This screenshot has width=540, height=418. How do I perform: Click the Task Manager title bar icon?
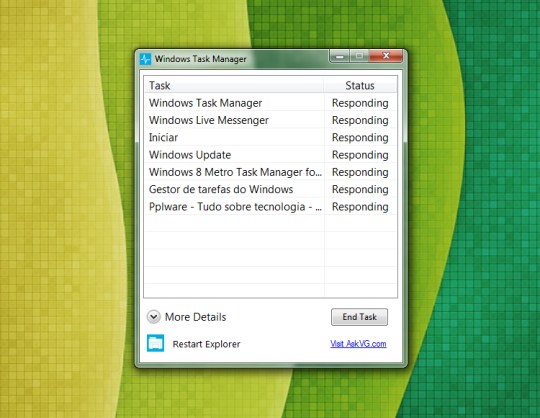[145, 59]
